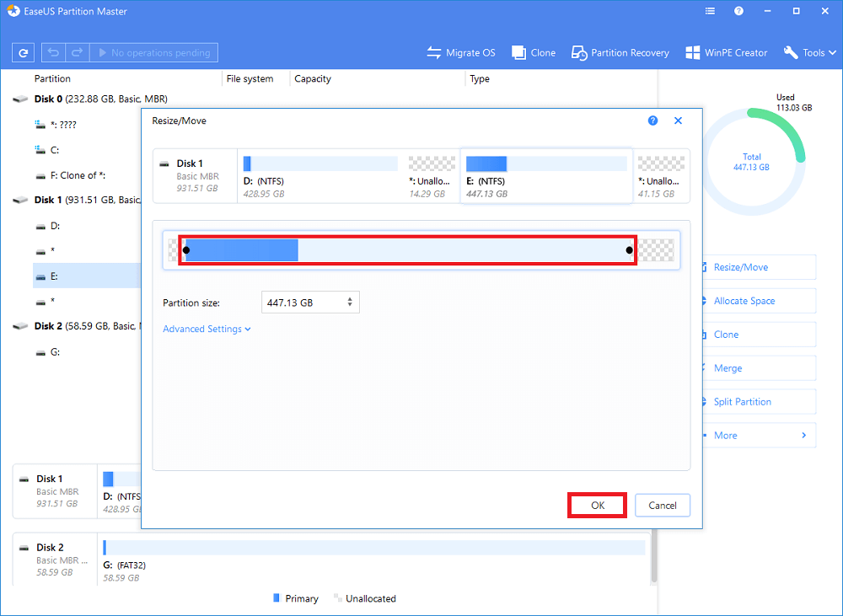843x616 pixels.
Task: Select the G: (FAT32) bar in the disk map
Action: coord(374,548)
